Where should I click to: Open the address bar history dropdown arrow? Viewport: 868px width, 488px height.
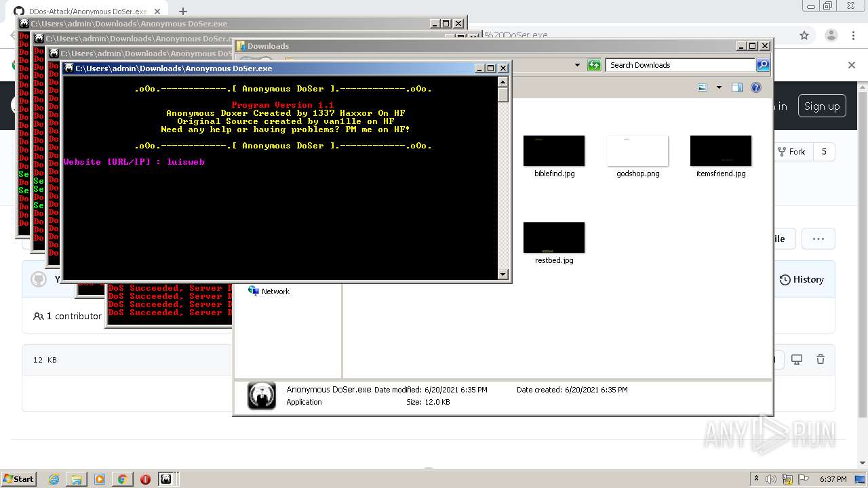coord(577,65)
